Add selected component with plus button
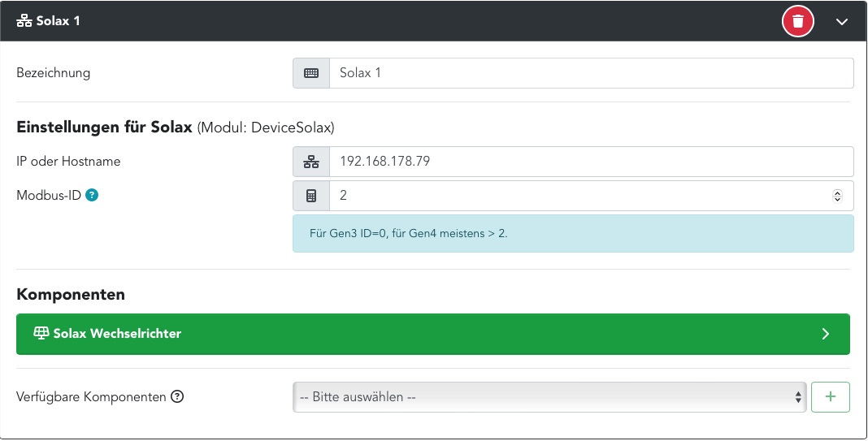 [831, 396]
